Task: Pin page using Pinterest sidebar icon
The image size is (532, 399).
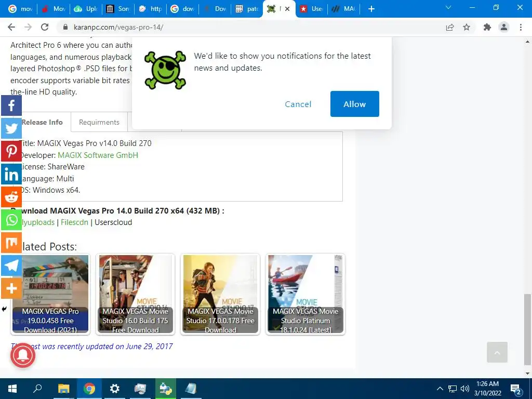Action: [11, 151]
